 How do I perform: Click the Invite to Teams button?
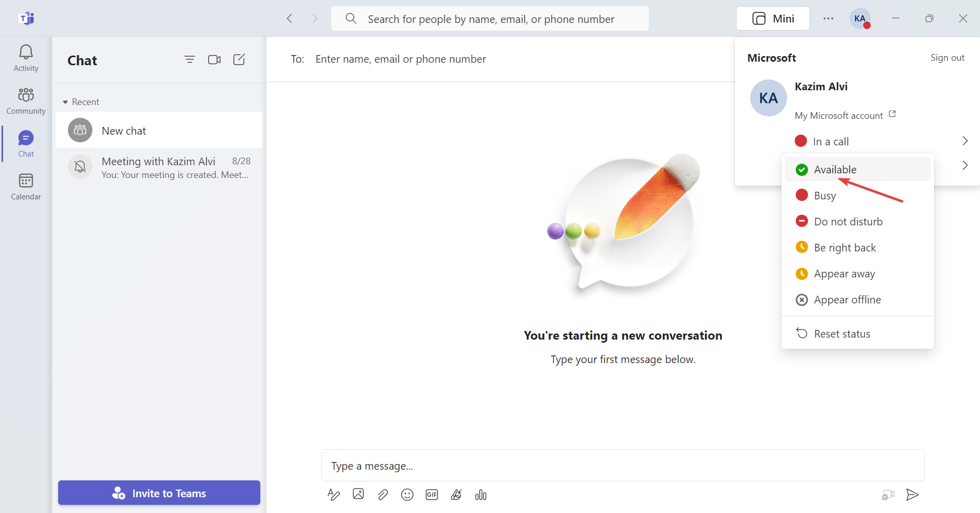[x=159, y=493]
